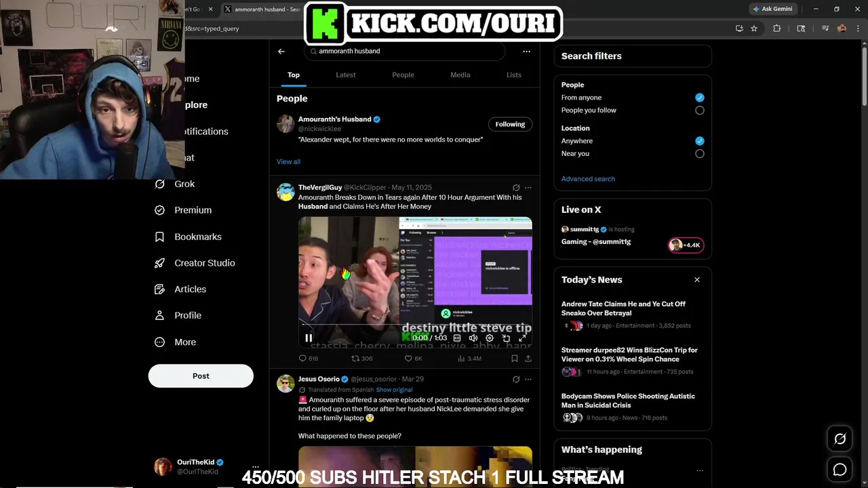The image size is (868, 488).
Task: Bookmark this page with the star icon
Action: 753,28
